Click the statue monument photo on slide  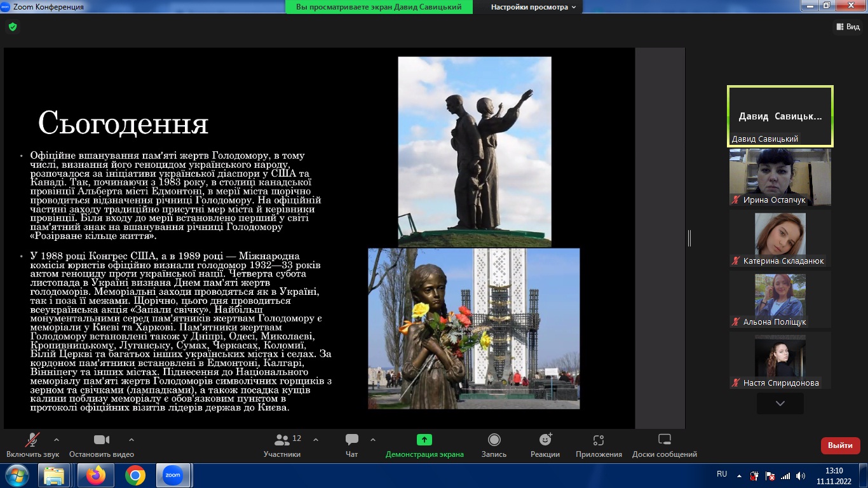[475, 151]
